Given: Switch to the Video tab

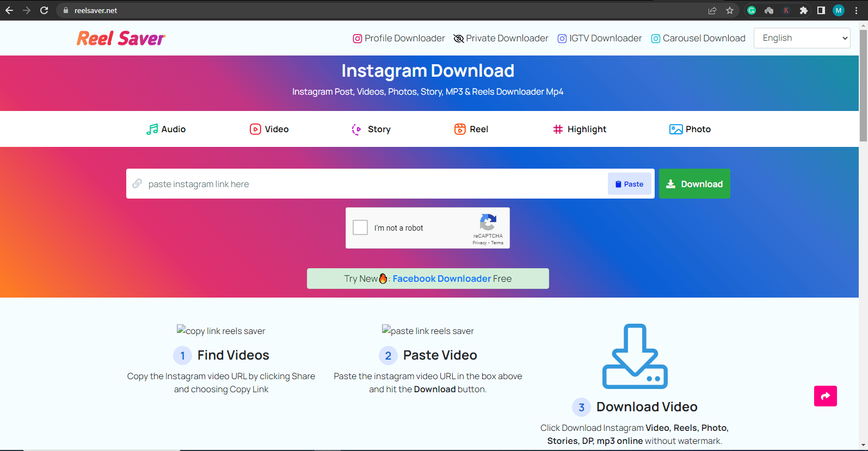Looking at the screenshot, I should click(x=269, y=129).
